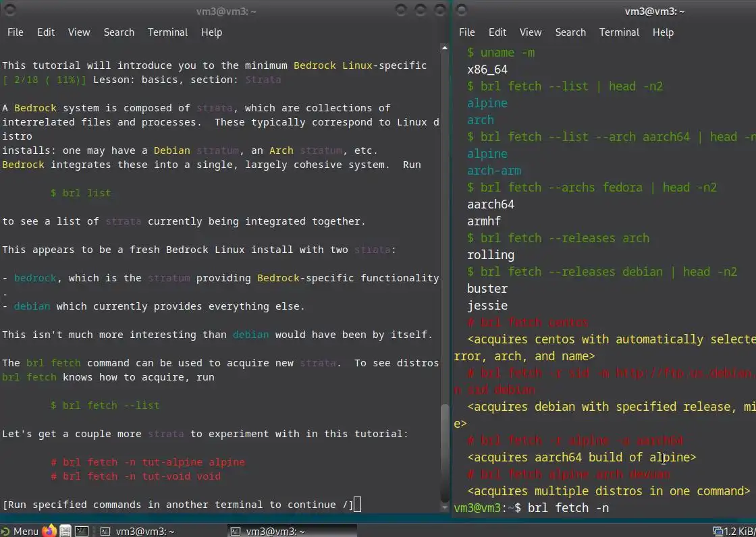Click '<acquires multiple distros in one command>' line
The image size is (756, 537).
coord(609,490)
